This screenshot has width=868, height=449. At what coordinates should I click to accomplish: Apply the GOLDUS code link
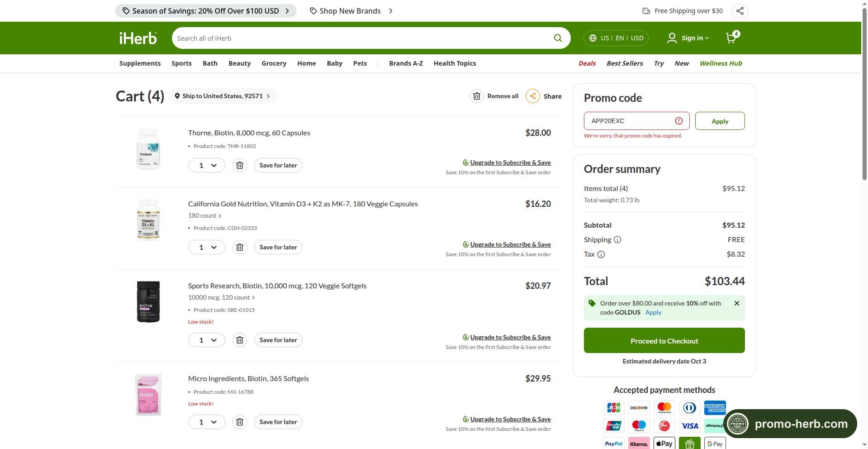tap(653, 312)
